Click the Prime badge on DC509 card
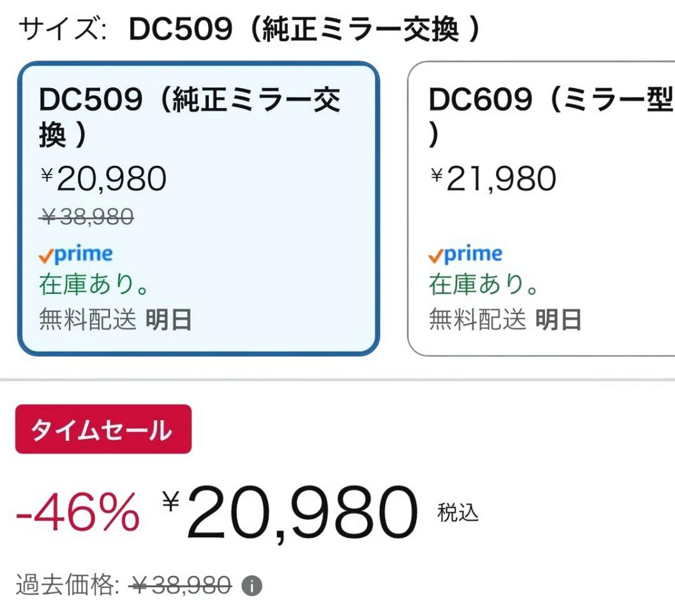The height and width of the screenshot is (616, 675). [x=76, y=253]
